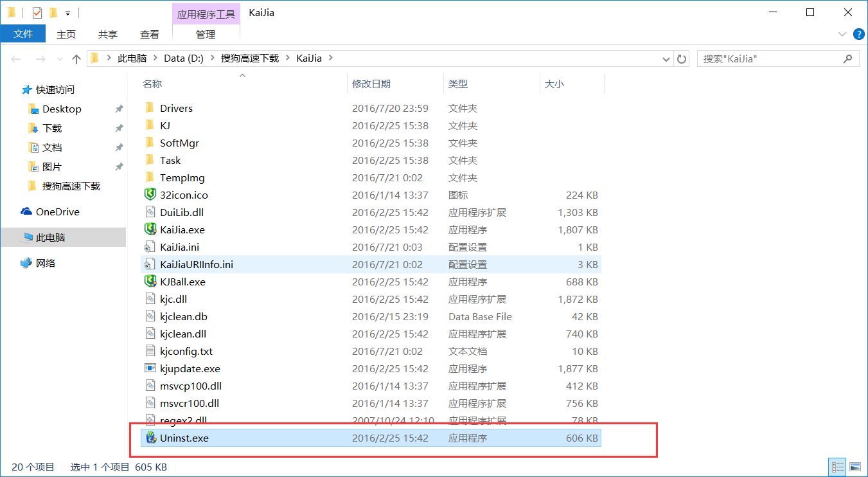Open Desktop in the navigation pane
868x477 pixels.
point(62,109)
